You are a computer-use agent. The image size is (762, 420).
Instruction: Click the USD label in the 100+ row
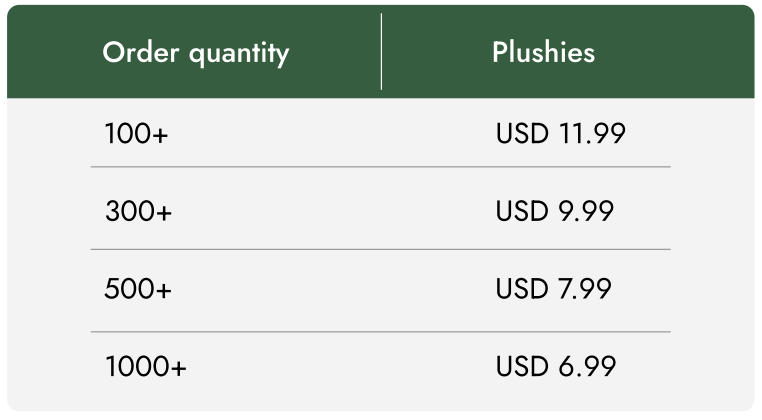521,133
